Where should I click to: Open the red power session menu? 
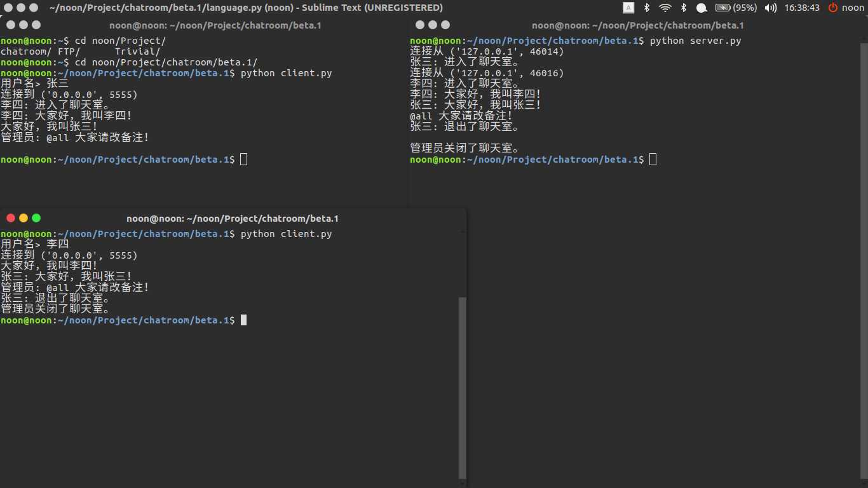[832, 8]
